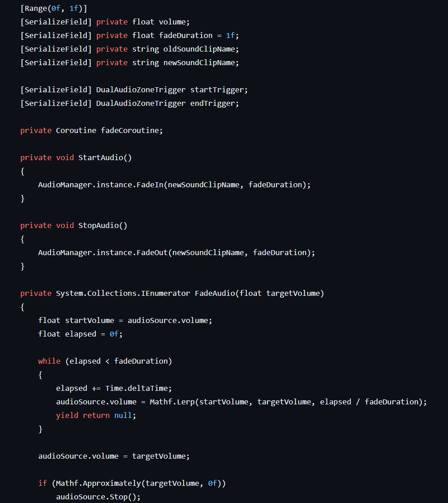Click the audioSource.Stop() call
448x503 pixels.
[98, 497]
